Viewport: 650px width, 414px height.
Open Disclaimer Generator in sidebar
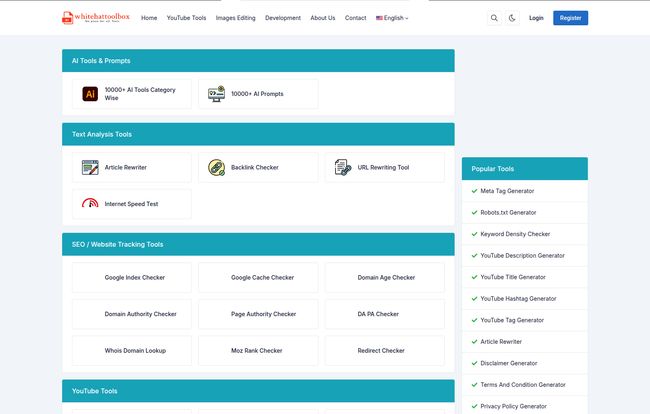[x=509, y=363]
